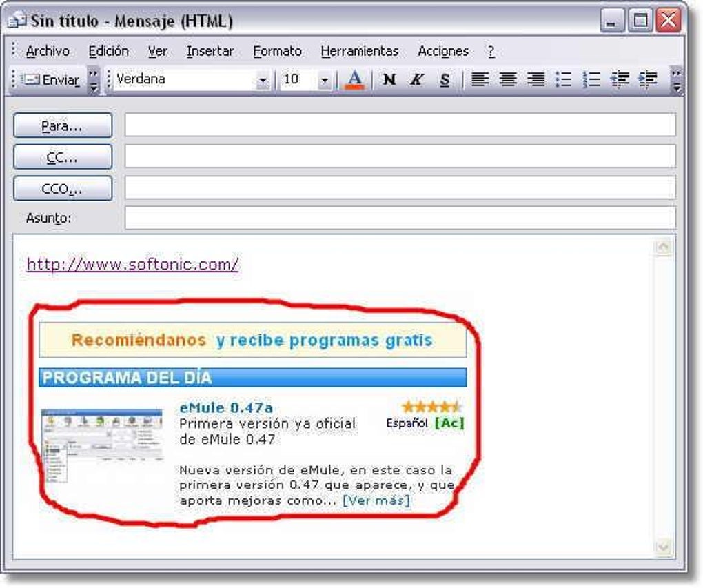
Task: Toggle italic (K) formatting
Action: (416, 80)
